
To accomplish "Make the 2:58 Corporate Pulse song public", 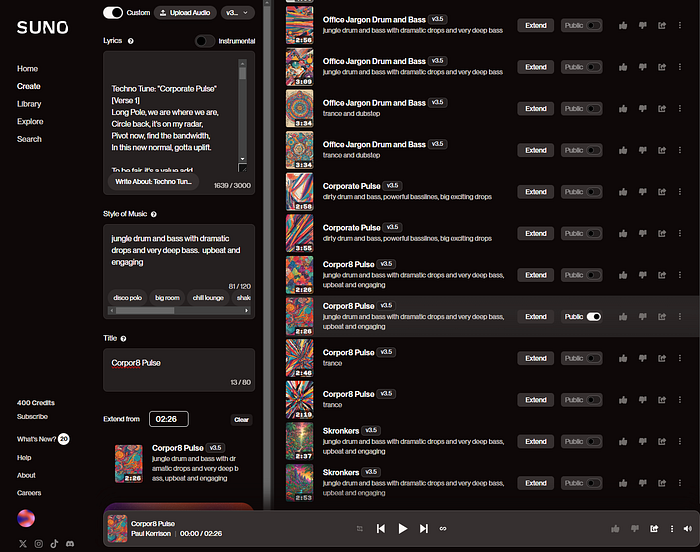I will pyautogui.click(x=593, y=192).
